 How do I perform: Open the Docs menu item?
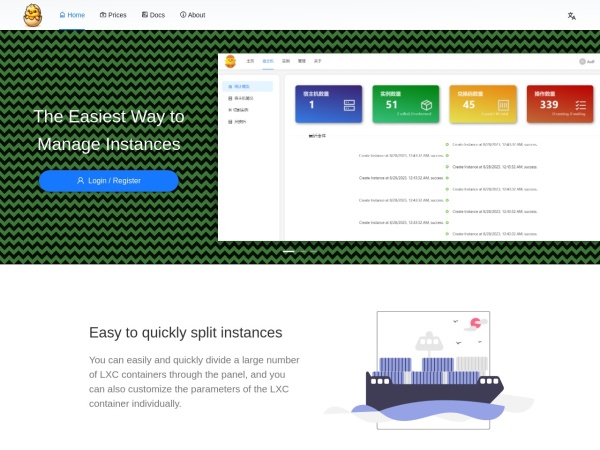pos(153,15)
